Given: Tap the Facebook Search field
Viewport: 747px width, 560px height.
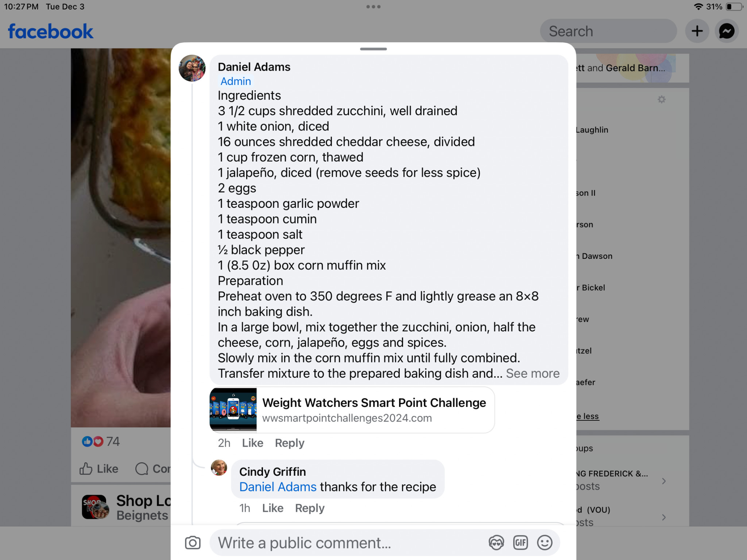Looking at the screenshot, I should (608, 31).
